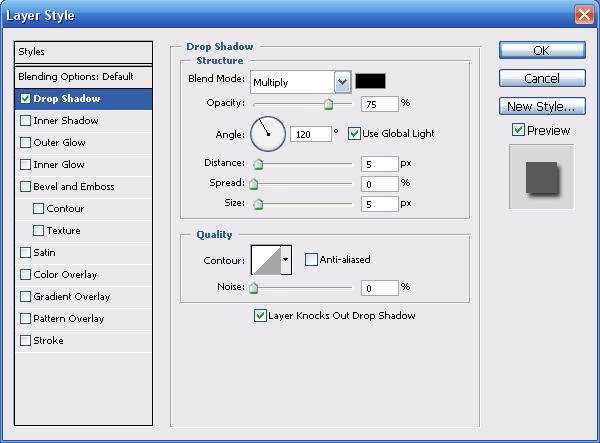Click the black shadow color swatch

[371, 81]
